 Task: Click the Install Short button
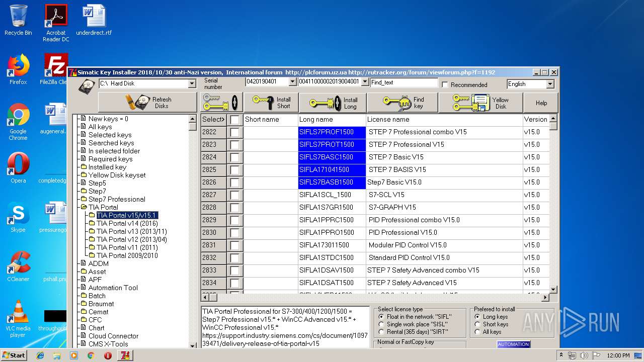(272, 103)
